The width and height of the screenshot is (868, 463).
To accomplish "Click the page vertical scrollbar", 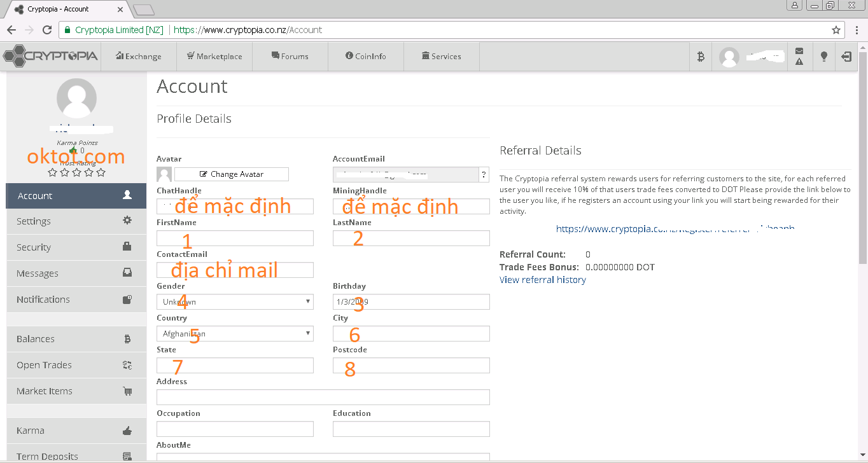I will [x=862, y=191].
